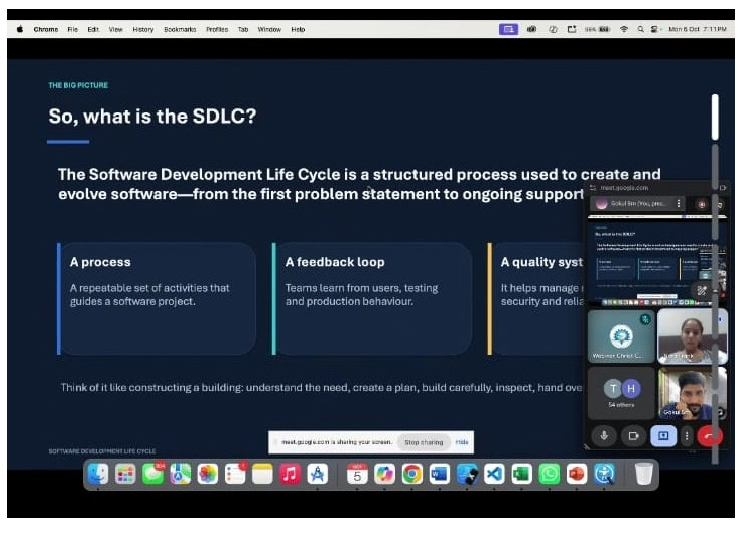This screenshot has height=535, width=744.
Task: Mute the microphone in Meet panel
Action: click(604, 436)
